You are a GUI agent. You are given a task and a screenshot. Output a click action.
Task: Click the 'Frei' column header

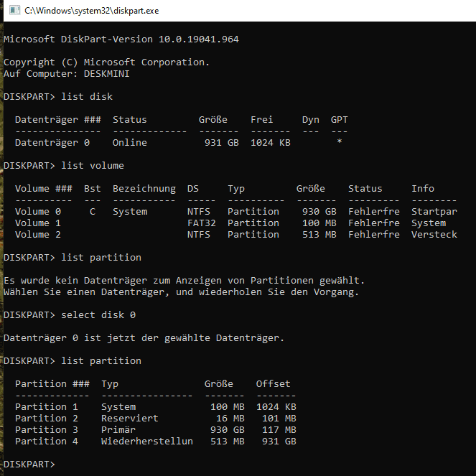261,120
